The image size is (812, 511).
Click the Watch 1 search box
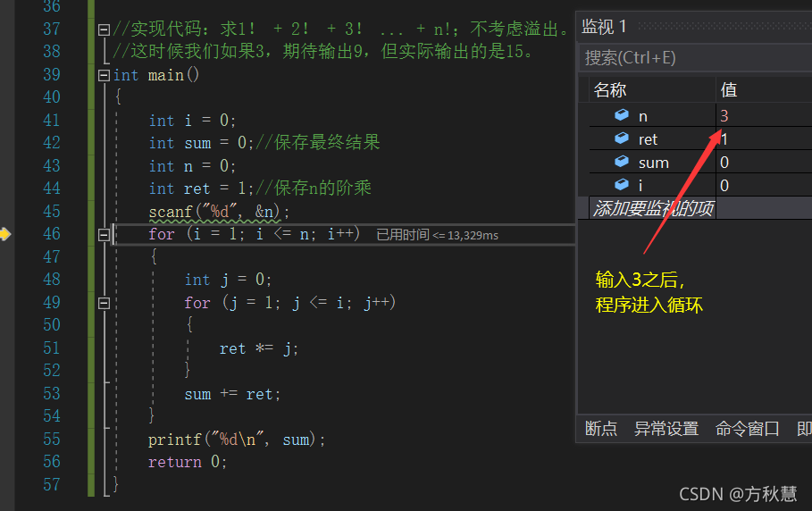(695, 58)
